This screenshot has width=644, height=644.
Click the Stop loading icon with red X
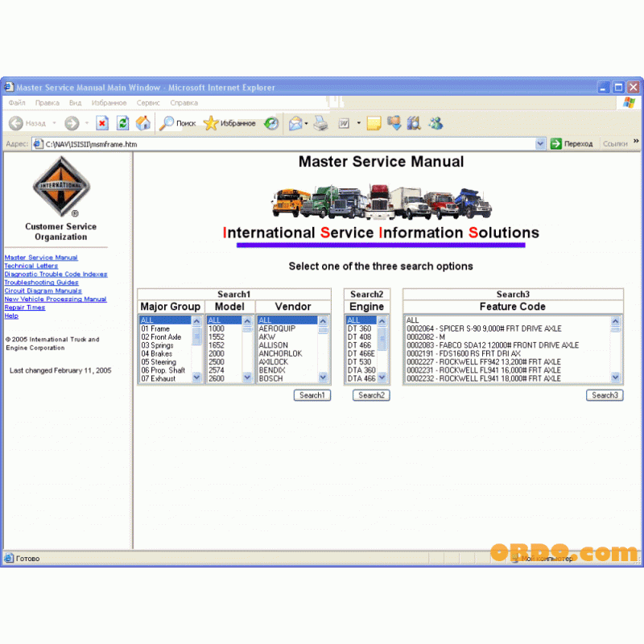click(102, 123)
